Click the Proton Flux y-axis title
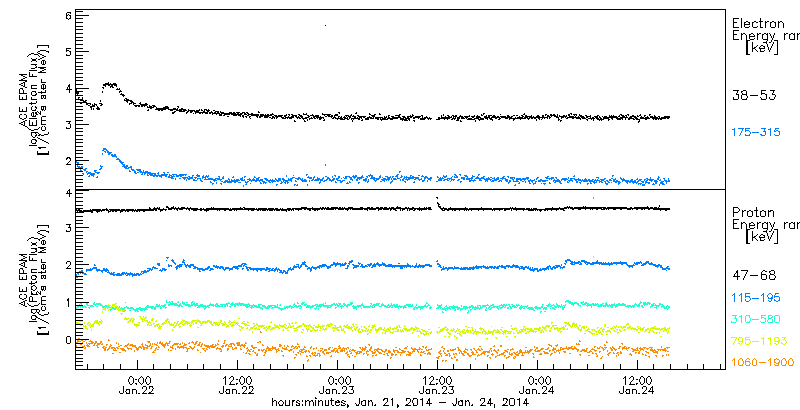The image size is (800, 410). [35, 279]
